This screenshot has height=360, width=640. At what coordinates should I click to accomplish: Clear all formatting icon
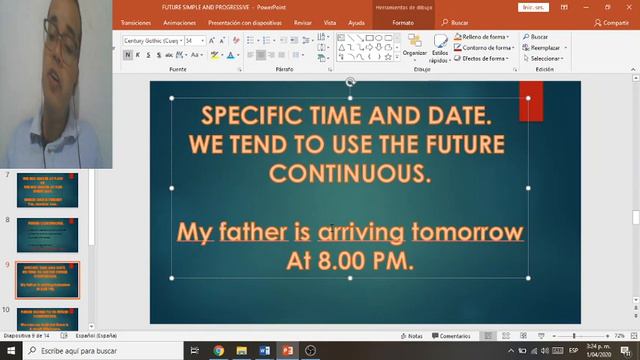pos(236,40)
